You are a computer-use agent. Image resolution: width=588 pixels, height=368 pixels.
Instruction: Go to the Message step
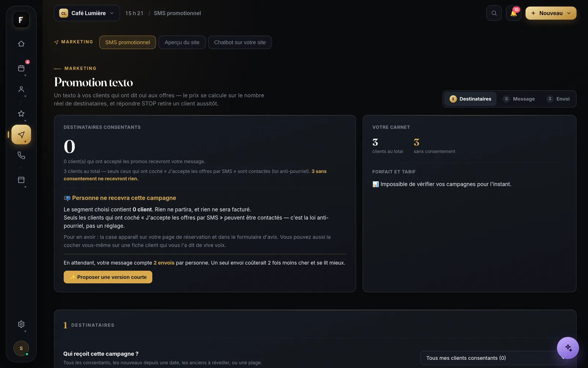(519, 99)
